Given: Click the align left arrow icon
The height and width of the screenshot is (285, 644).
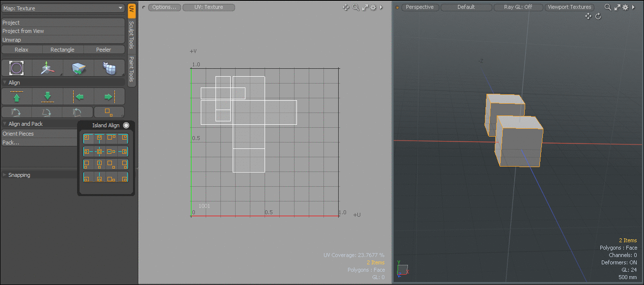Looking at the screenshot, I should click(x=79, y=96).
